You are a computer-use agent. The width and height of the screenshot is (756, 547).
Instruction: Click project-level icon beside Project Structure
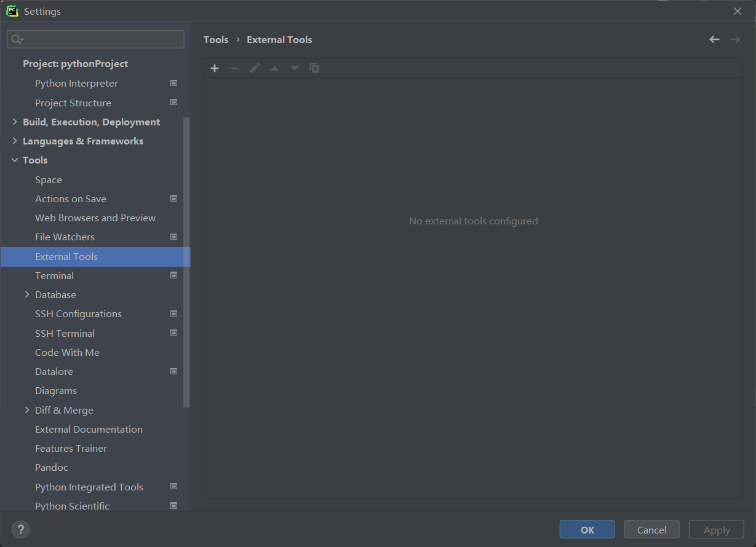coord(173,102)
